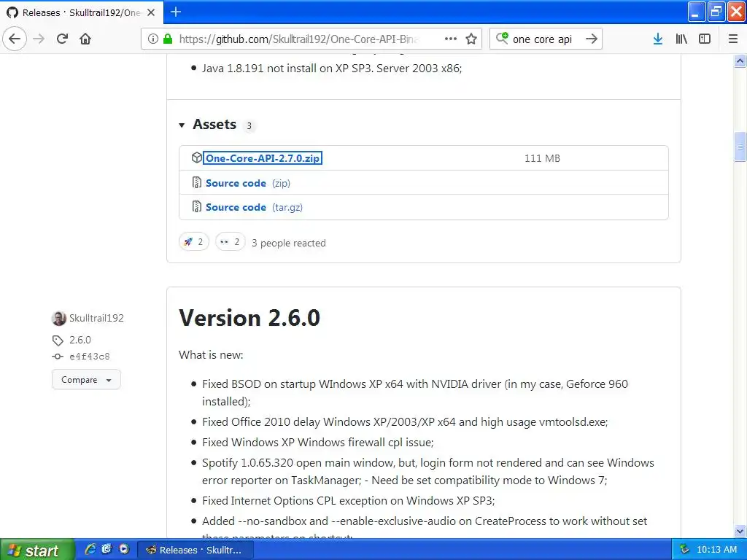Click the search engine magnifier icon

502,38
